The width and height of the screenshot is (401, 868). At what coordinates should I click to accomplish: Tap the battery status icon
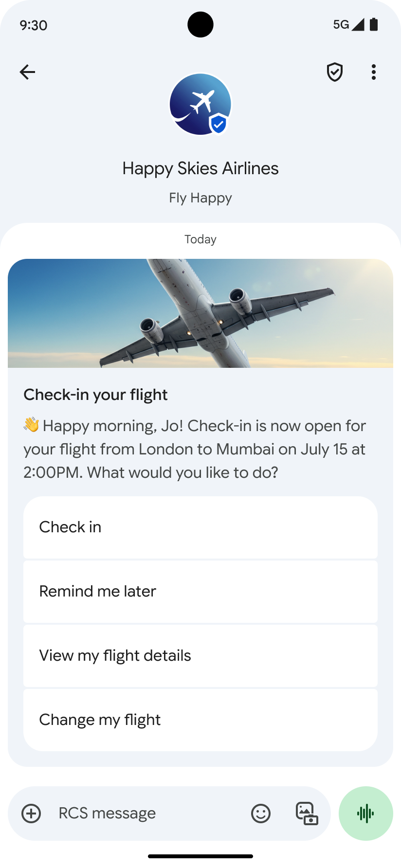pyautogui.click(x=374, y=25)
